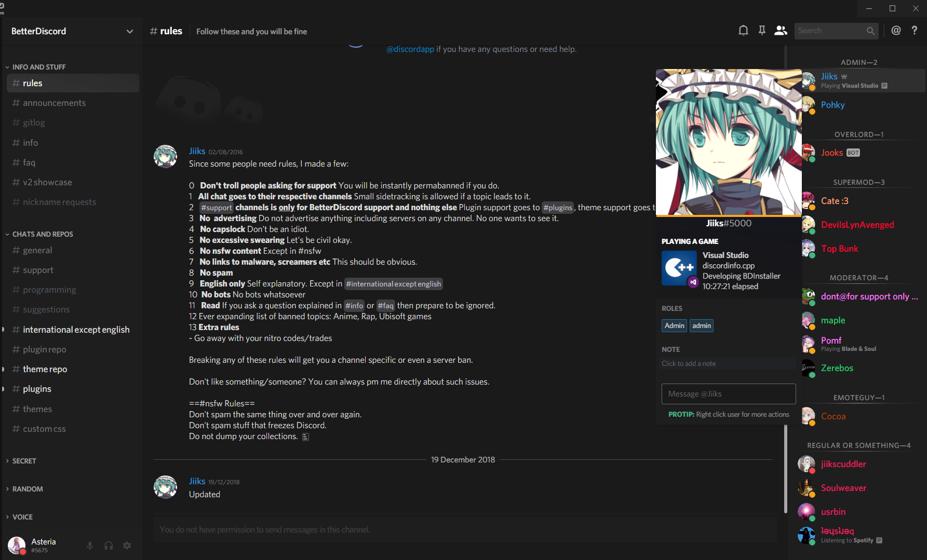Click Cocoa's avatar in member list
The width and height of the screenshot is (927, 560).
pyautogui.click(x=808, y=416)
